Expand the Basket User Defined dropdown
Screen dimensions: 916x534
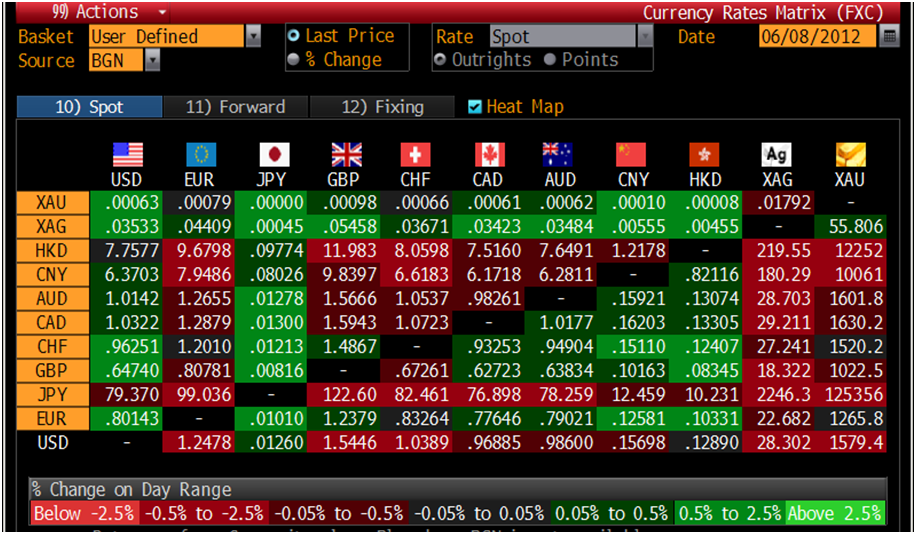click(253, 36)
